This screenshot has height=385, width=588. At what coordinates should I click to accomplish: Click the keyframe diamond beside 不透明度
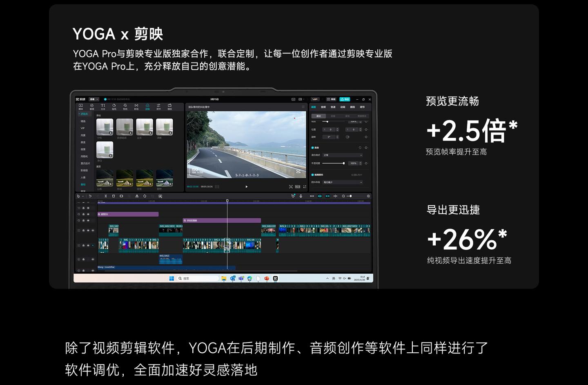(x=366, y=163)
